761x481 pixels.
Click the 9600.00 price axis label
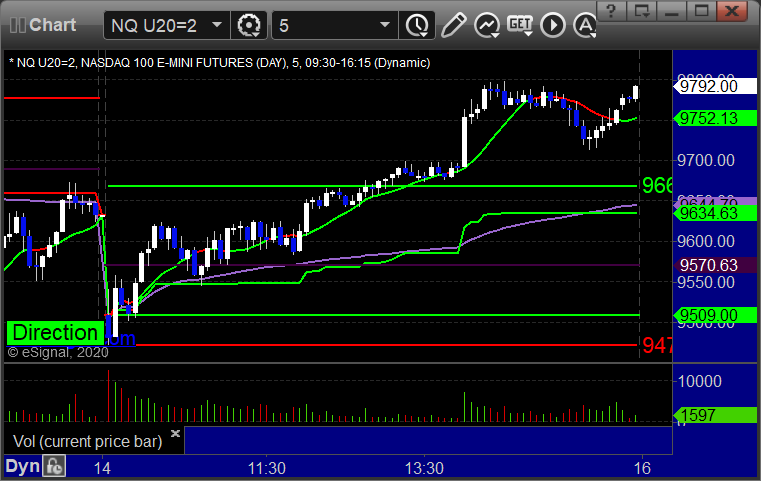tap(706, 241)
